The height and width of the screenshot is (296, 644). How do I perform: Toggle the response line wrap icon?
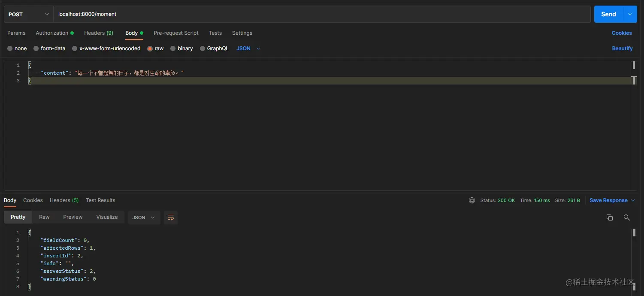171,217
